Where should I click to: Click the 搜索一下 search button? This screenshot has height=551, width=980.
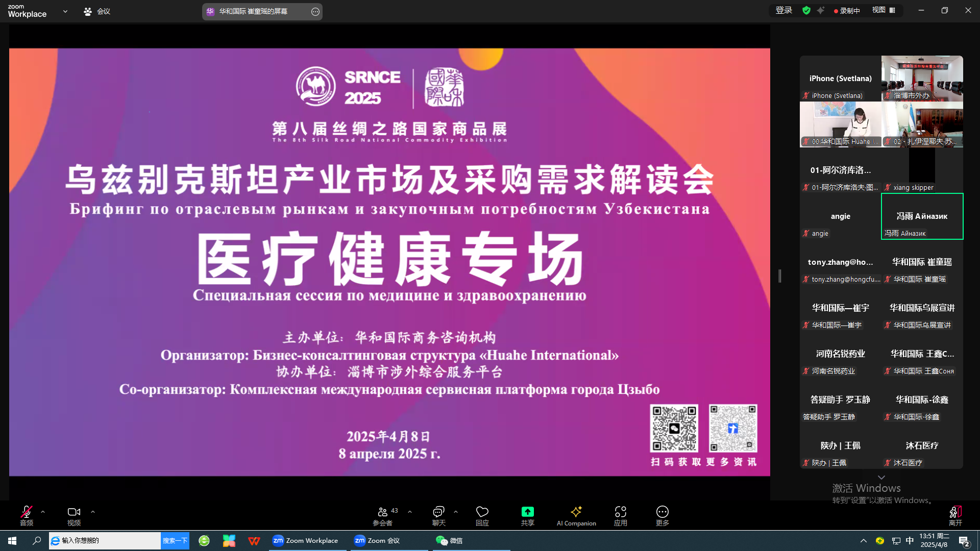tap(175, 541)
